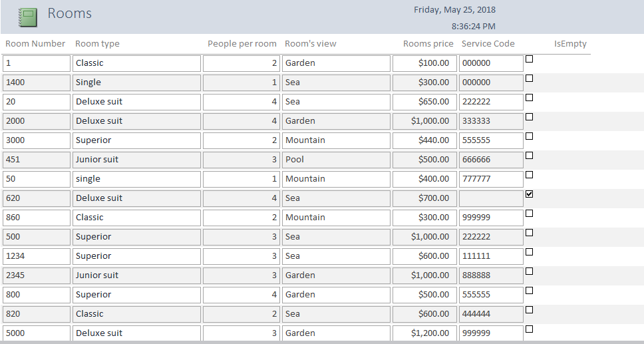Image resolution: width=644 pixels, height=344 pixels.
Task: Click the green Rooms notebook icon
Action: (x=28, y=17)
